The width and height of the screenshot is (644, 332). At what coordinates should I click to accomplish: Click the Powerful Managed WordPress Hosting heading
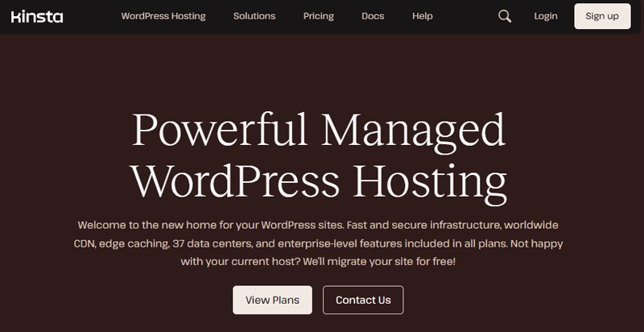coord(319,158)
